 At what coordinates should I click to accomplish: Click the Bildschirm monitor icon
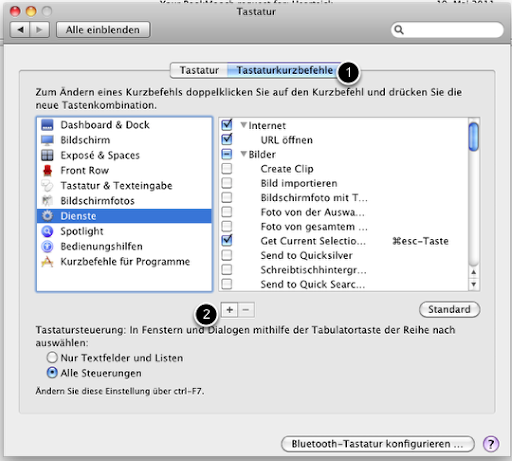[47, 140]
